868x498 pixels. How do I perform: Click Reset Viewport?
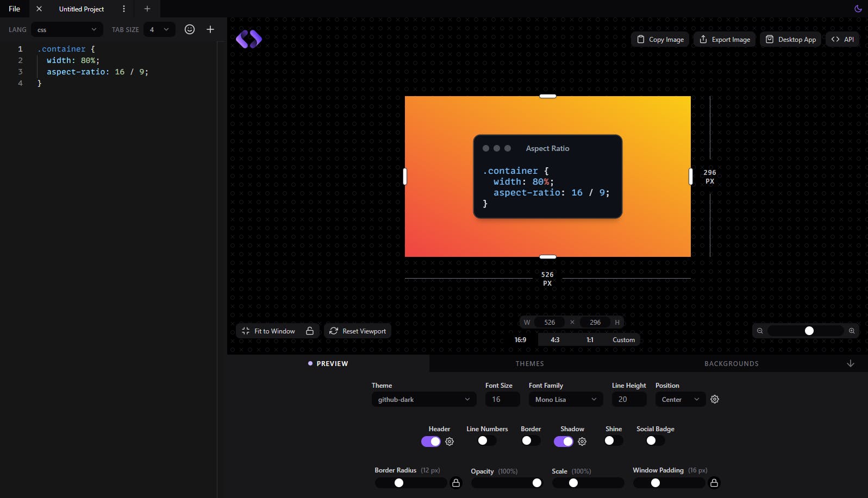358,331
